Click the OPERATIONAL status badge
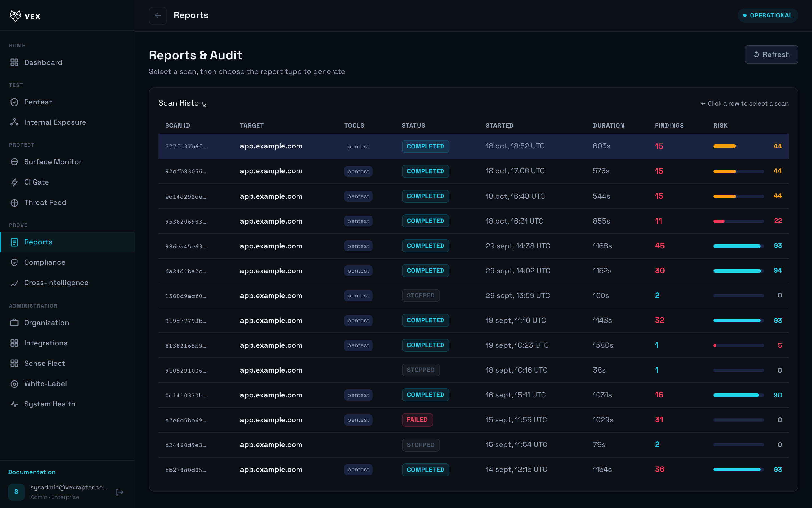This screenshot has width=812, height=508. tap(768, 16)
